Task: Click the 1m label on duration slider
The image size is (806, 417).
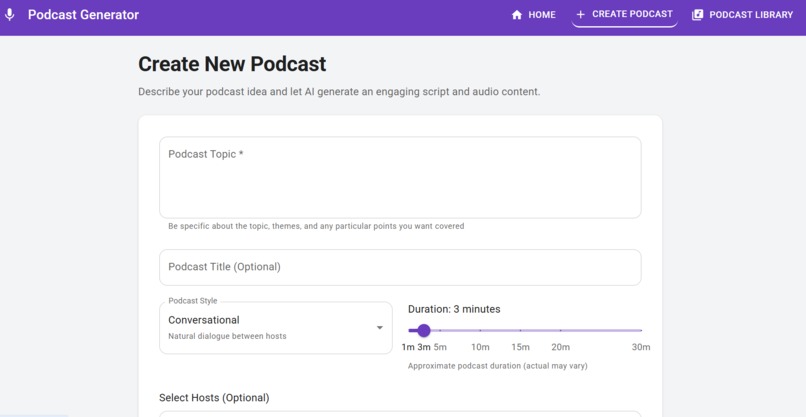Action: (x=408, y=347)
